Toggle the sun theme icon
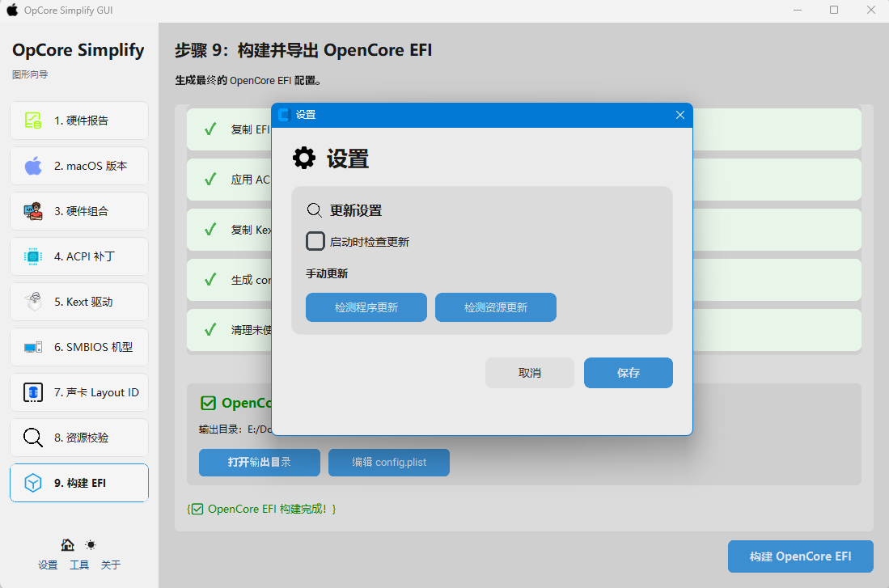Image resolution: width=889 pixels, height=588 pixels. [91, 545]
